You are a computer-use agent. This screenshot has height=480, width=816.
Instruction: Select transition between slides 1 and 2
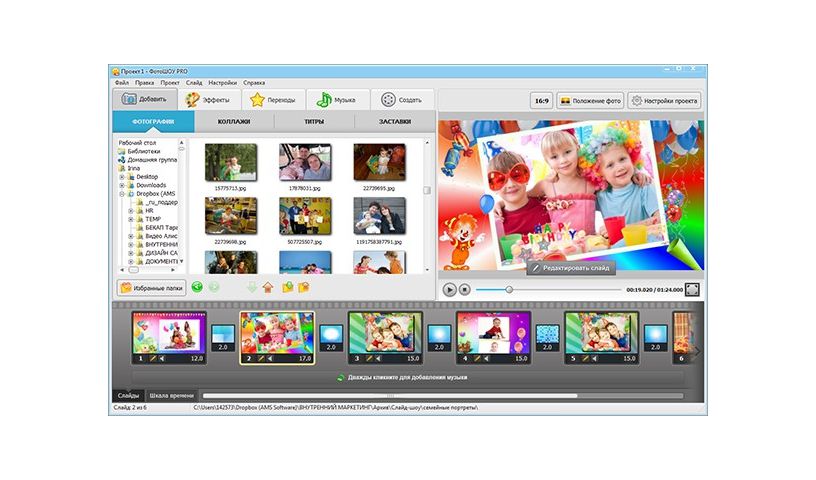point(223,337)
